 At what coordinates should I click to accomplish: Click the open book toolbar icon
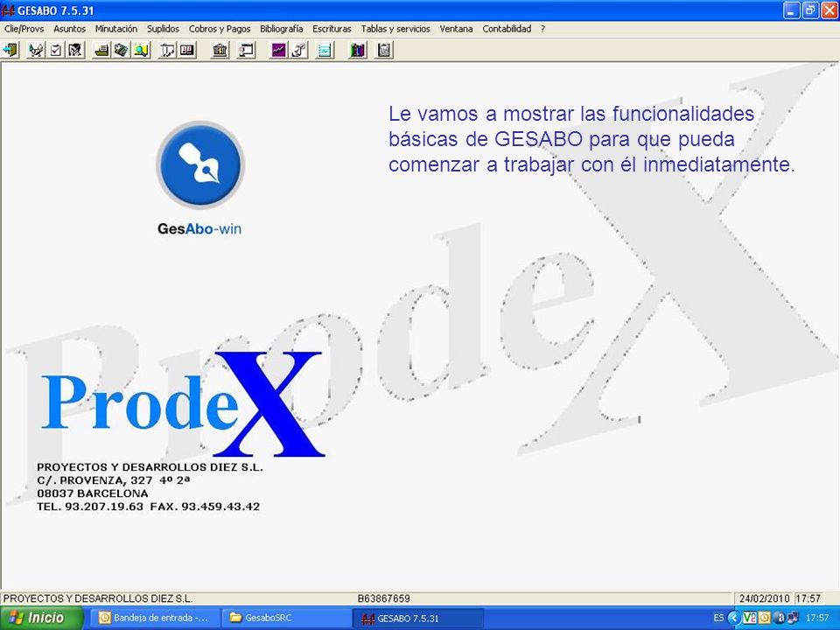(187, 51)
